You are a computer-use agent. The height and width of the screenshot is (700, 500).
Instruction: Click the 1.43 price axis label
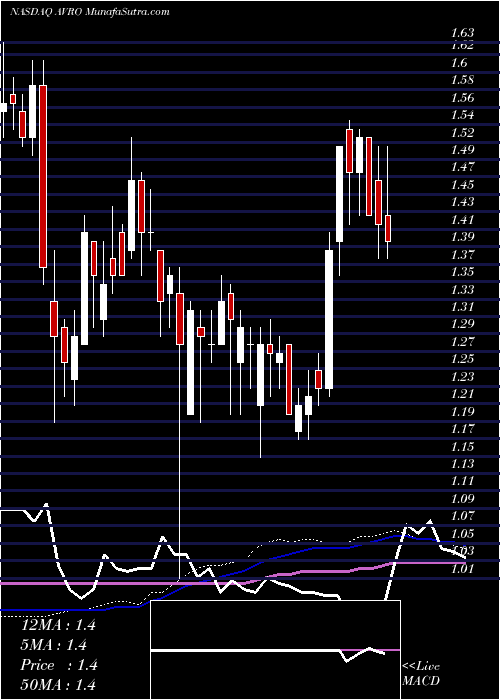[x=462, y=202]
